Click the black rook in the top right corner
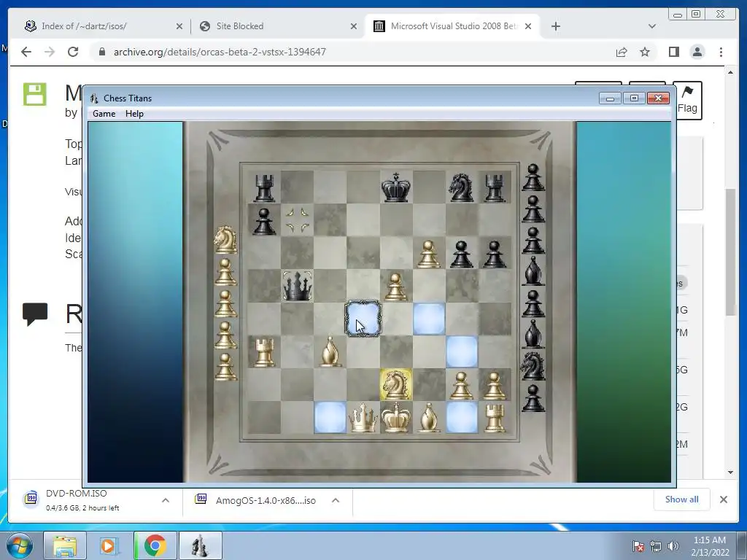The width and height of the screenshot is (747, 560). pyautogui.click(x=495, y=187)
